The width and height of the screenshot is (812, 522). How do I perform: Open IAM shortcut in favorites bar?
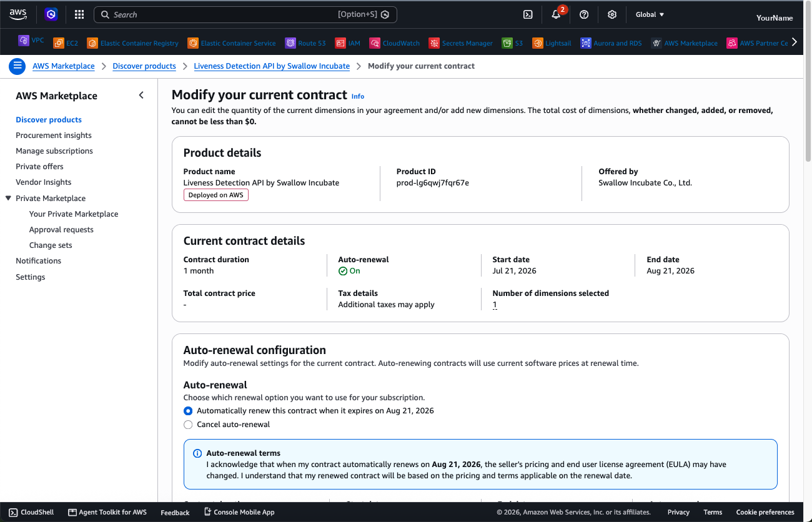(348, 43)
